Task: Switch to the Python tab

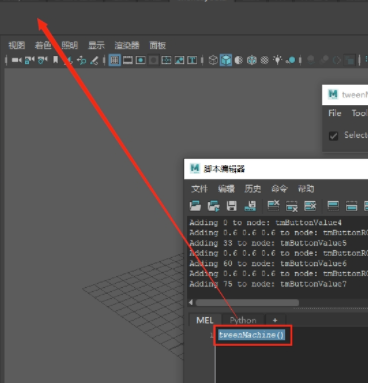Action: [243, 320]
